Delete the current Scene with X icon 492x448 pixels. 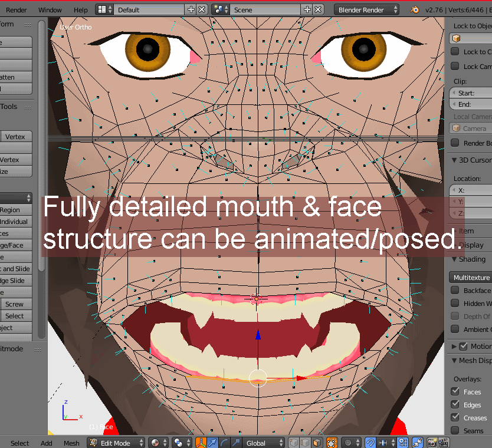(319, 10)
